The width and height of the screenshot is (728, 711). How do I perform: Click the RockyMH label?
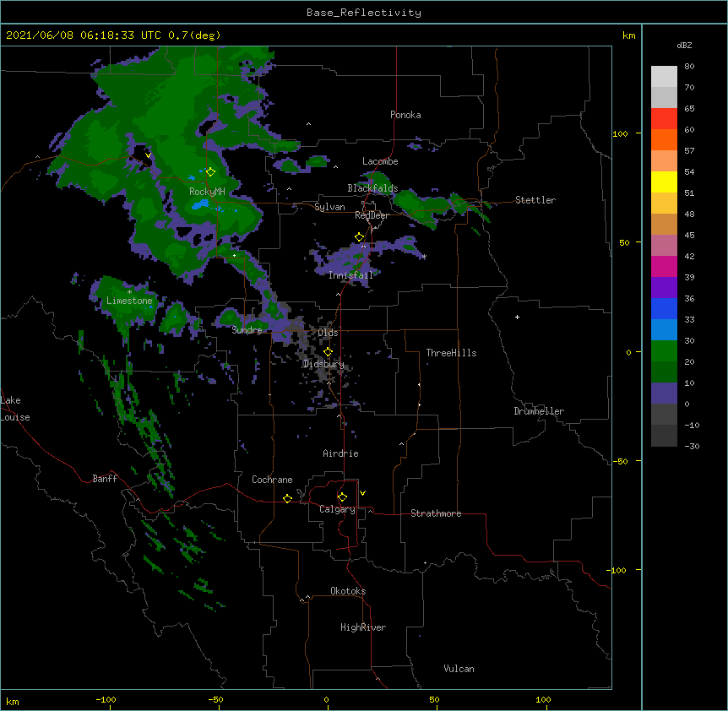(x=207, y=191)
